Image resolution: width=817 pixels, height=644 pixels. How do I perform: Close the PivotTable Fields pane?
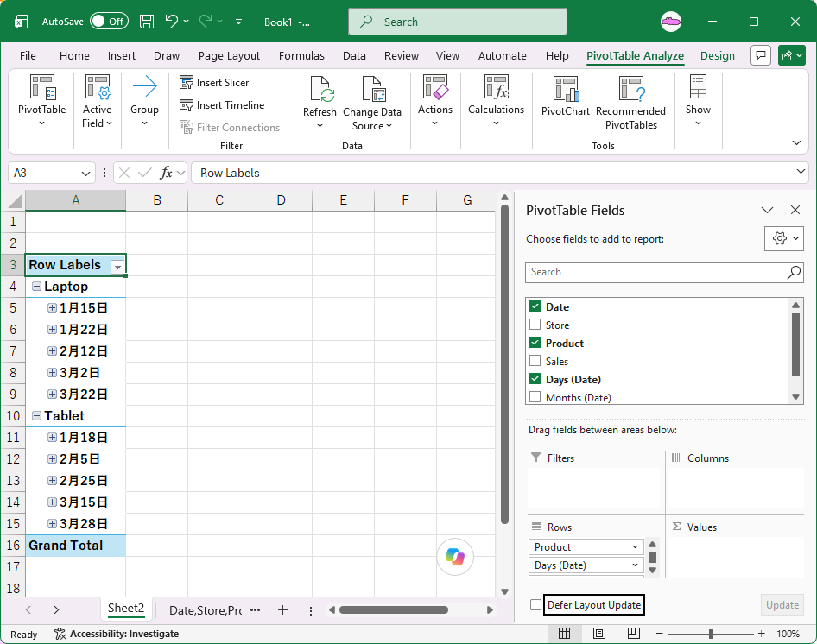tap(795, 210)
